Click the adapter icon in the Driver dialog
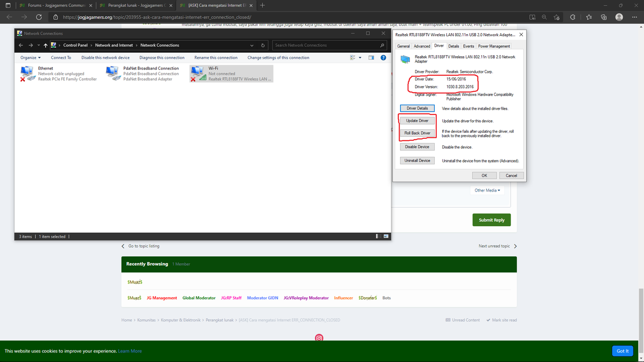The image size is (644, 362). coord(405,59)
